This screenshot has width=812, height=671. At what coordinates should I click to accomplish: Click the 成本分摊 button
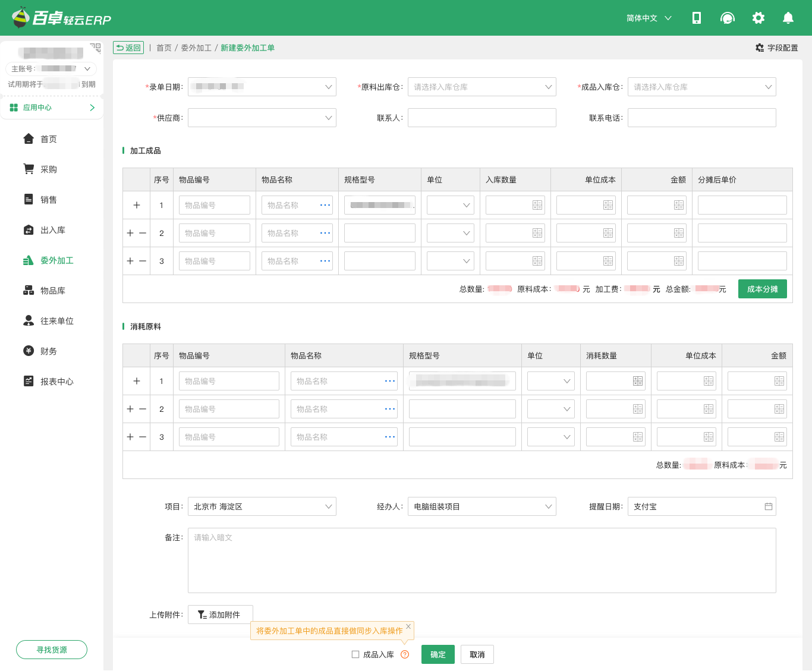click(762, 289)
